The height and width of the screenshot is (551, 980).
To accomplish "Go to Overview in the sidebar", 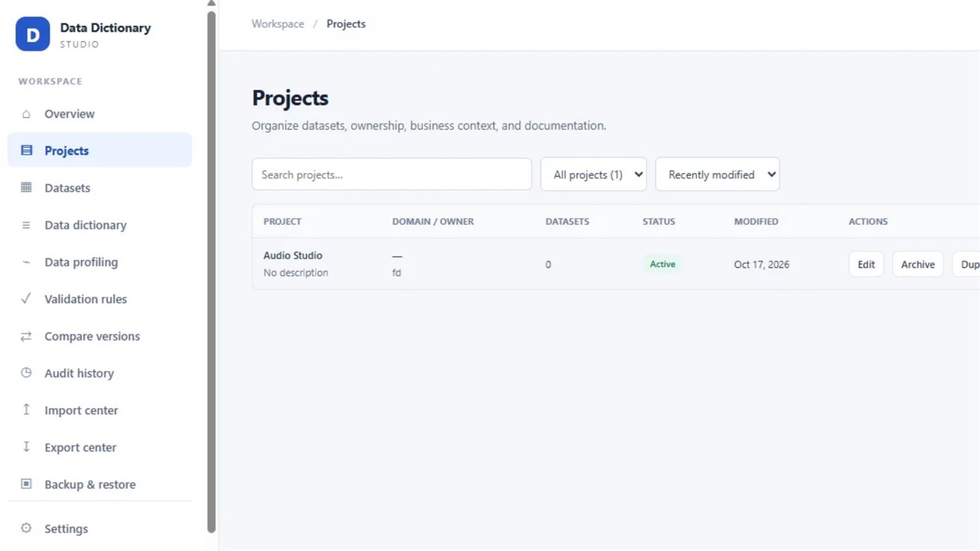I will (x=69, y=113).
